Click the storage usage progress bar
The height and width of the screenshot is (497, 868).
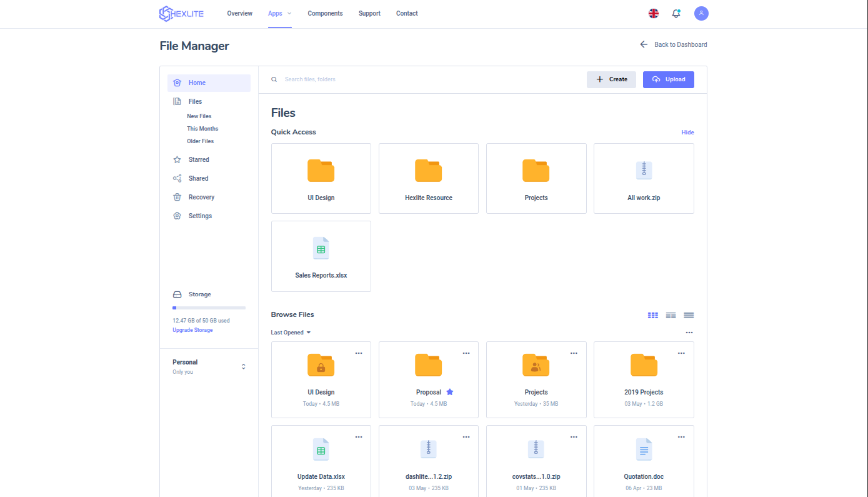click(x=209, y=308)
